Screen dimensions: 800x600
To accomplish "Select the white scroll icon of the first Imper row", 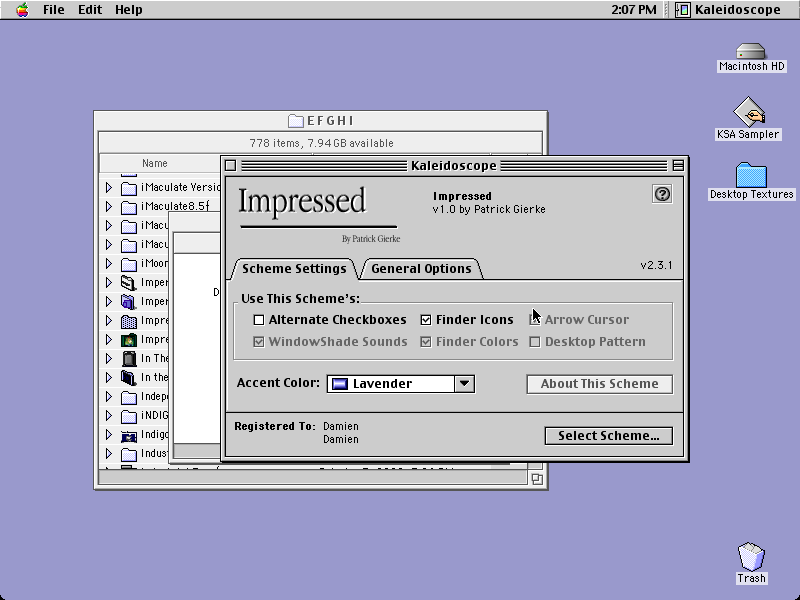I will point(129,283).
